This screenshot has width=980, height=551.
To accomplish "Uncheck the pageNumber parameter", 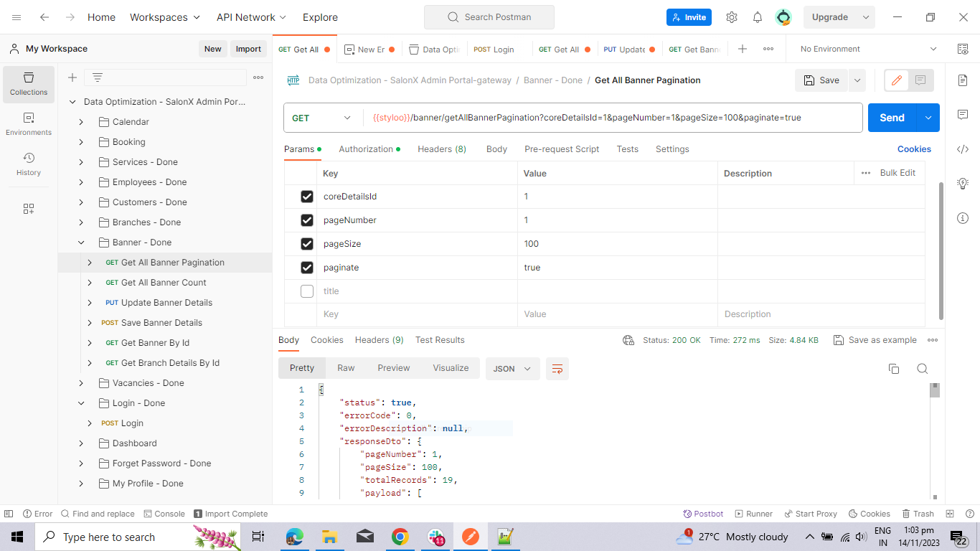I will 307,220.
